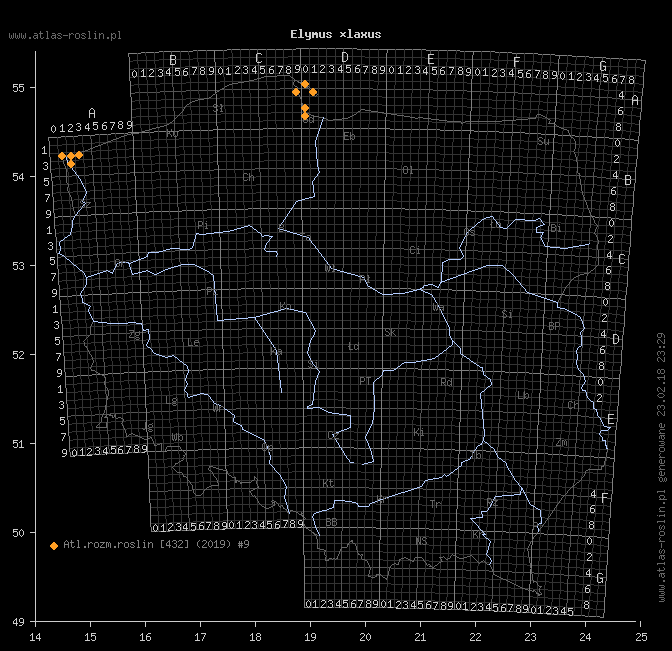Click latitude label '50' on left axis

tap(18, 533)
